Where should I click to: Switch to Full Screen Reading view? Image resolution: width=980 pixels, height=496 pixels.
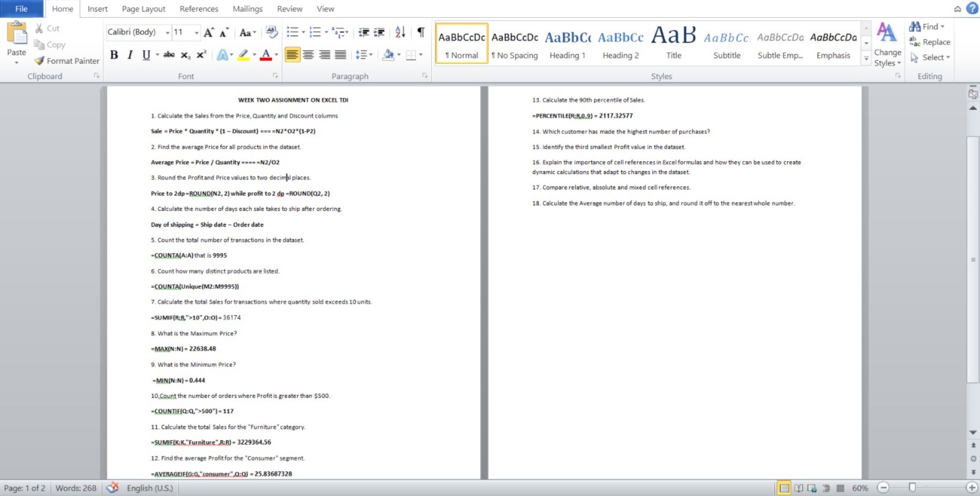(799, 488)
